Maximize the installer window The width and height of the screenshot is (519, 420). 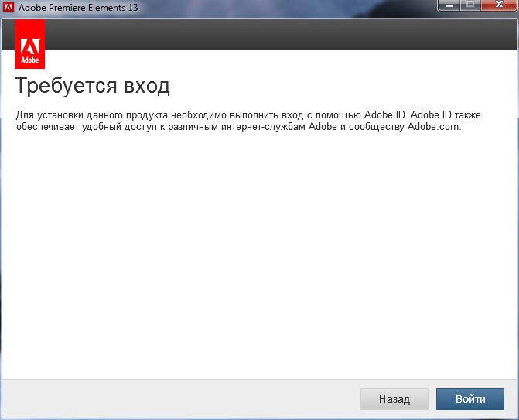[470, 5]
